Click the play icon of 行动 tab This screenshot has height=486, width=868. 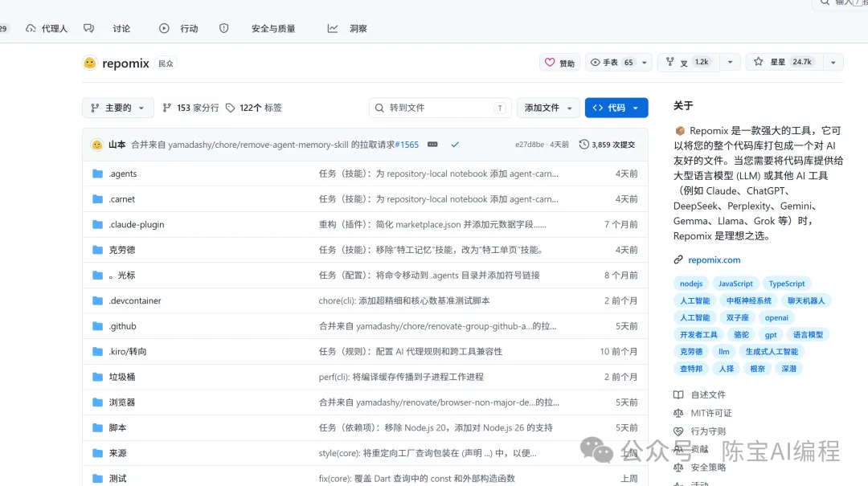(164, 28)
